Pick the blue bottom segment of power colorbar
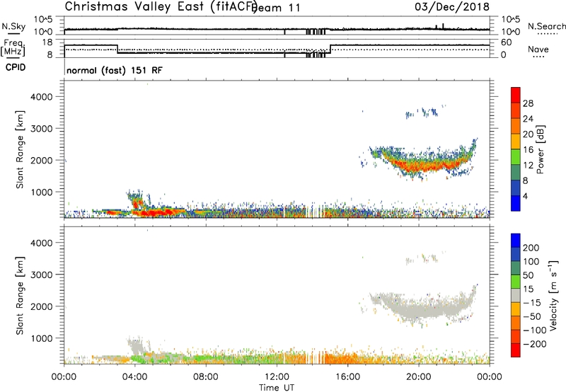Screen dimensions: 566x392 (516, 204)
